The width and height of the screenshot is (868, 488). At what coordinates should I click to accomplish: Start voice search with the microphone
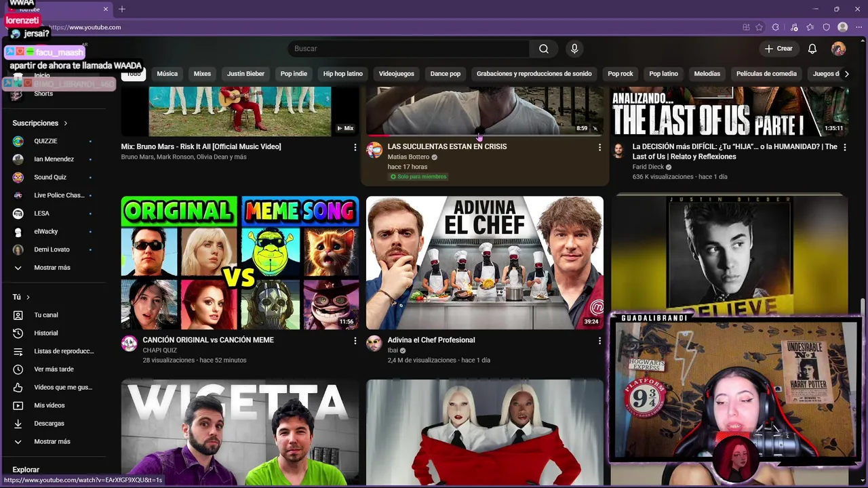point(574,49)
